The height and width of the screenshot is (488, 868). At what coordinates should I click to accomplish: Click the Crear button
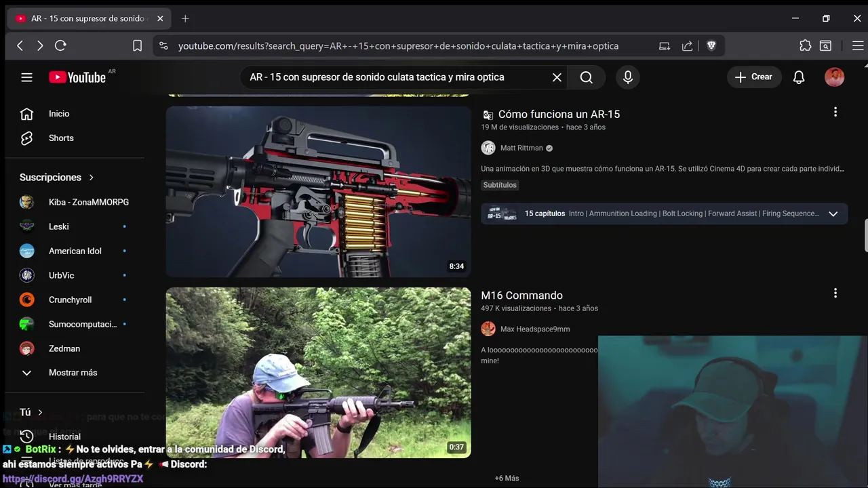point(754,77)
